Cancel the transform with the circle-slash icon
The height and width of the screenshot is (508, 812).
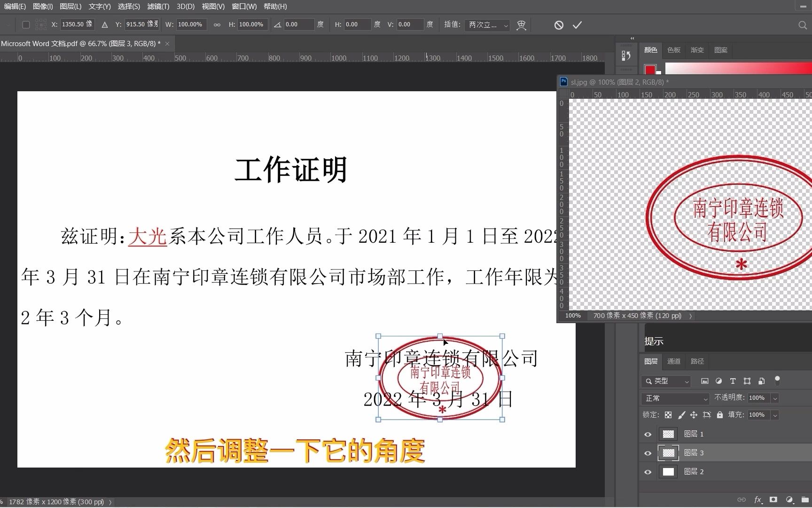click(x=559, y=25)
